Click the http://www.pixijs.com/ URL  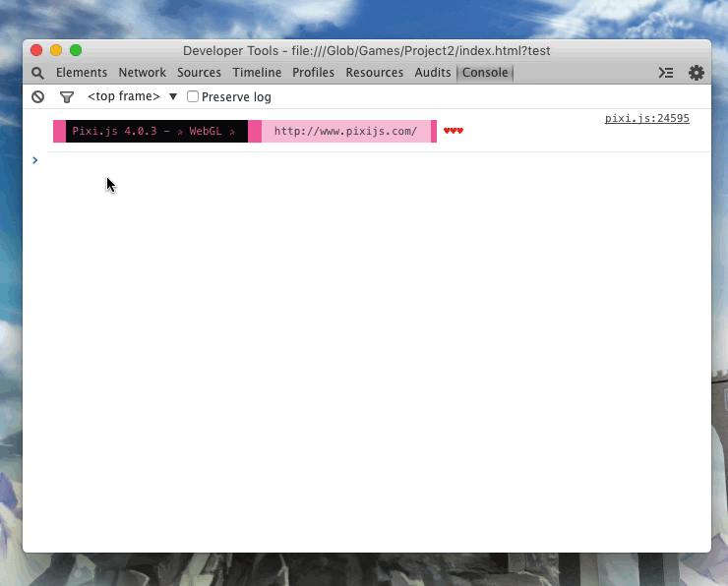click(345, 131)
